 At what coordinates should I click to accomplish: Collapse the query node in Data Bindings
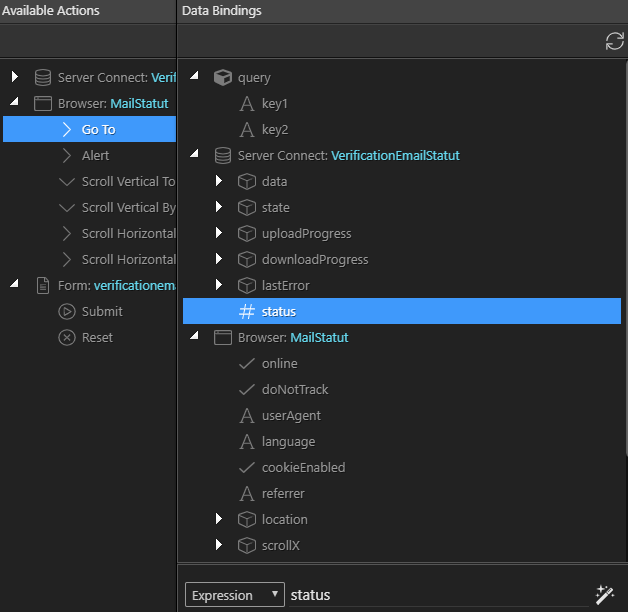point(195,75)
